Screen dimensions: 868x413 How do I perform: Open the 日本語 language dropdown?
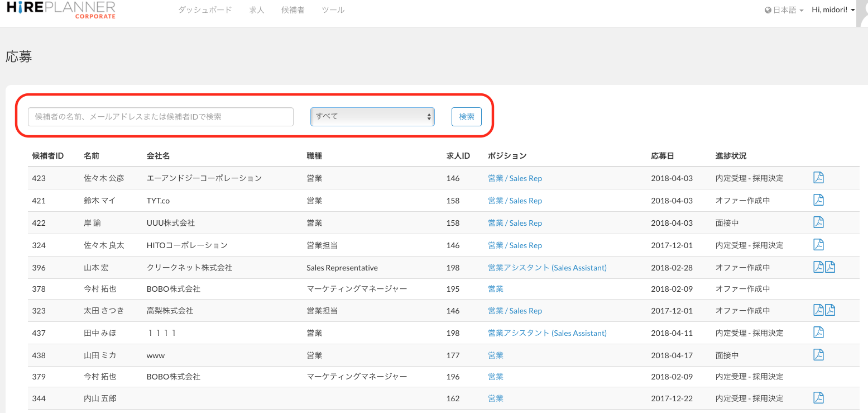click(x=784, y=10)
